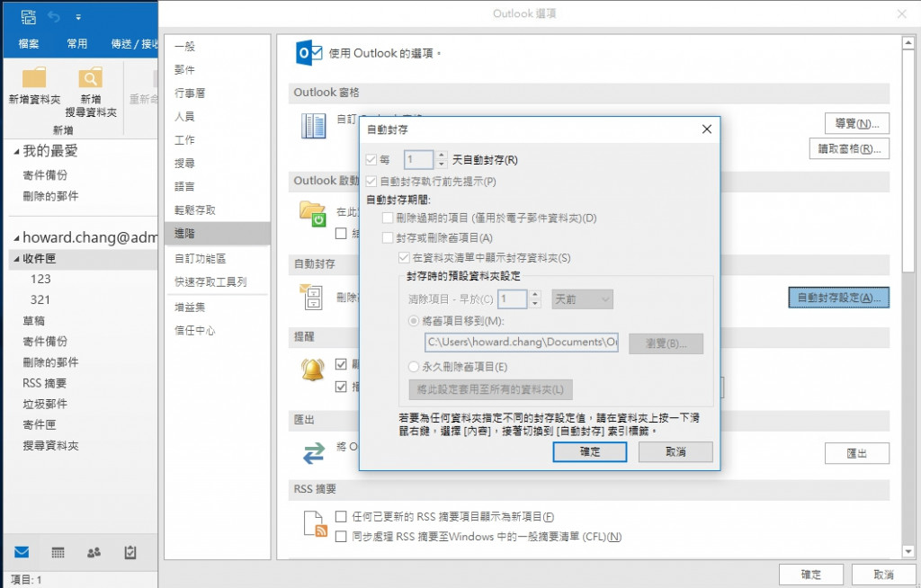Open the Mail view icon in navigation bar
921x588 pixels.
(22, 552)
